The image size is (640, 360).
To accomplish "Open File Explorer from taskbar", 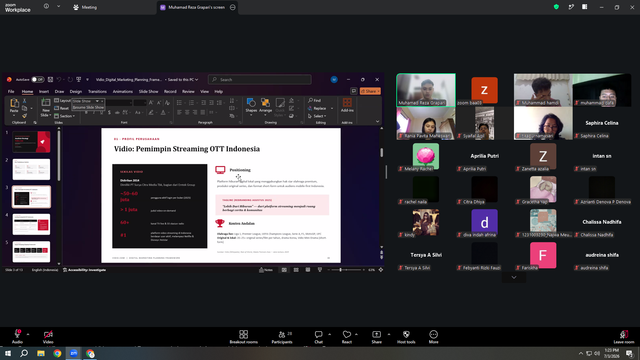I will tap(41, 353).
